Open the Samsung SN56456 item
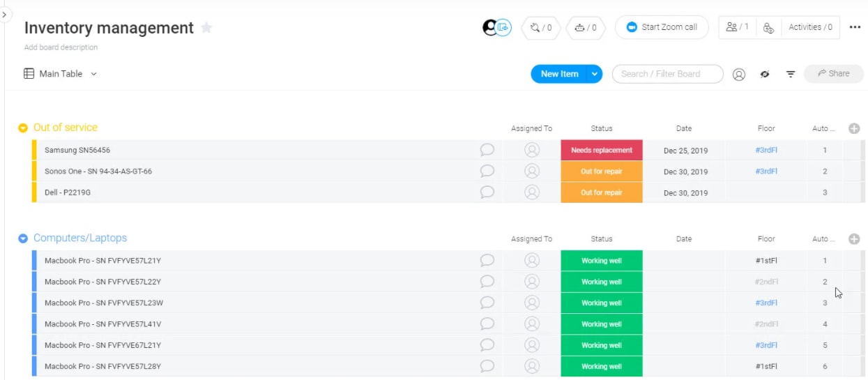Viewport: 868px width, 380px height. [x=77, y=150]
